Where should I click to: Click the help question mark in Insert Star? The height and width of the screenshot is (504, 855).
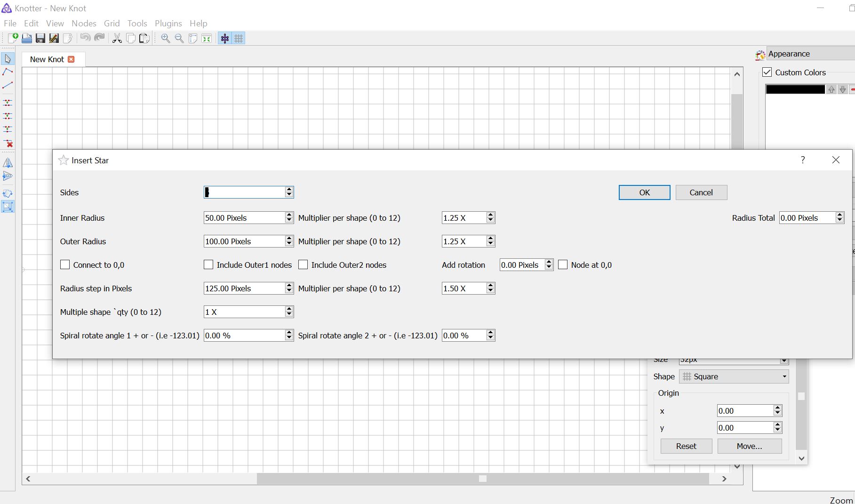coord(803,160)
